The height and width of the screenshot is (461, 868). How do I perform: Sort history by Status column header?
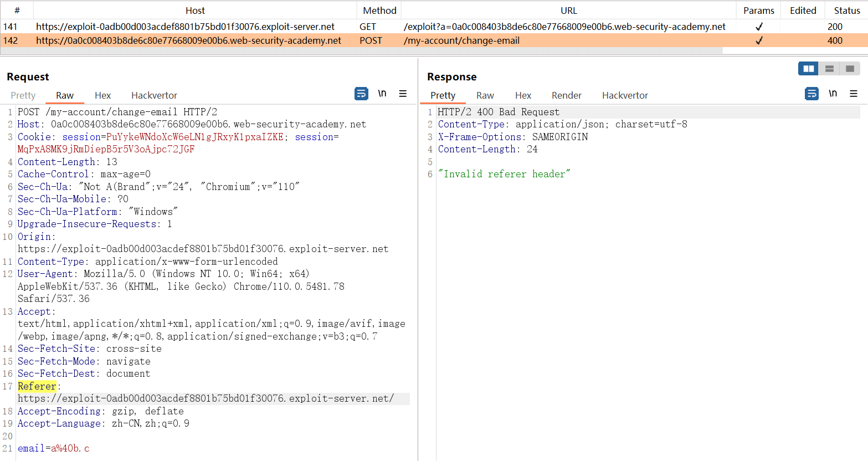[x=846, y=11]
